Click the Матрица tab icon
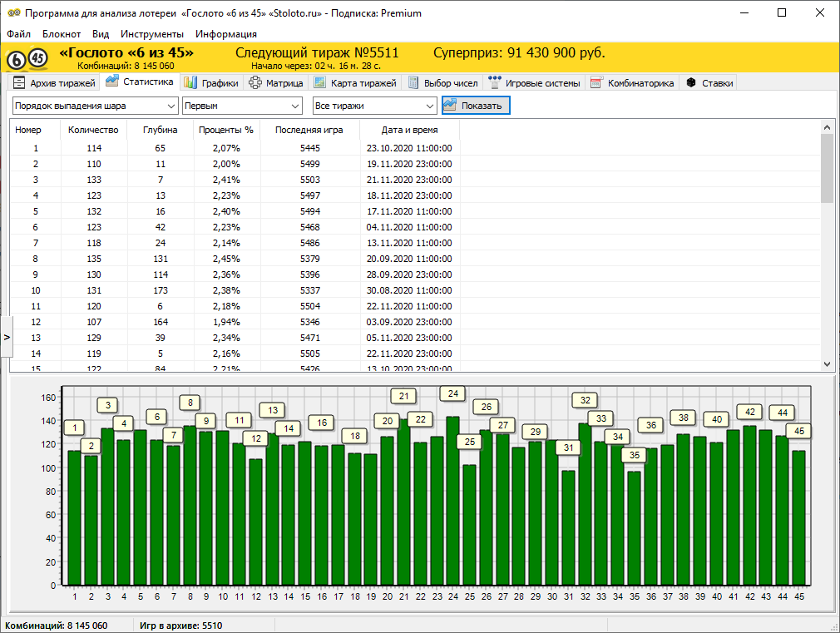The height and width of the screenshot is (633, 840). (255, 83)
